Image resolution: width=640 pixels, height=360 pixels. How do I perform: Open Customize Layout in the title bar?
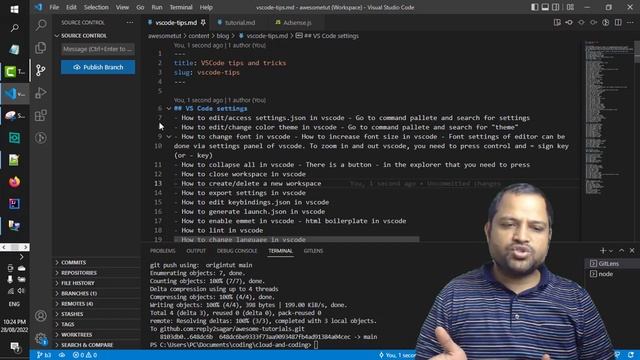point(570,7)
